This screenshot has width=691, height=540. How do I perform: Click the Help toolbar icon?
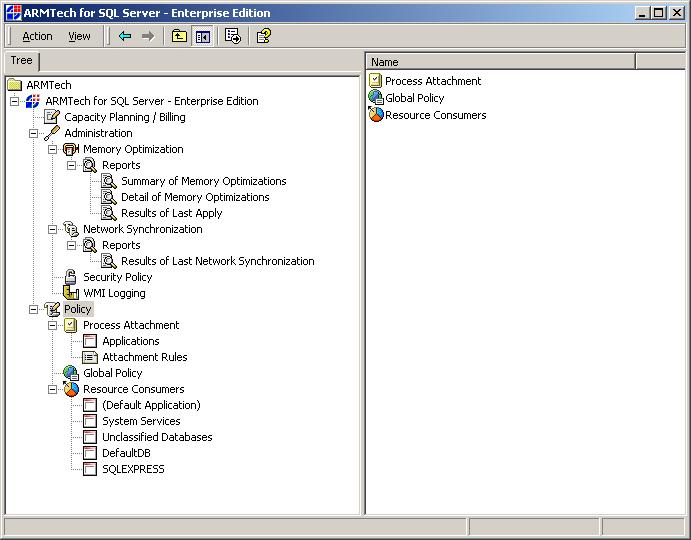click(x=264, y=36)
